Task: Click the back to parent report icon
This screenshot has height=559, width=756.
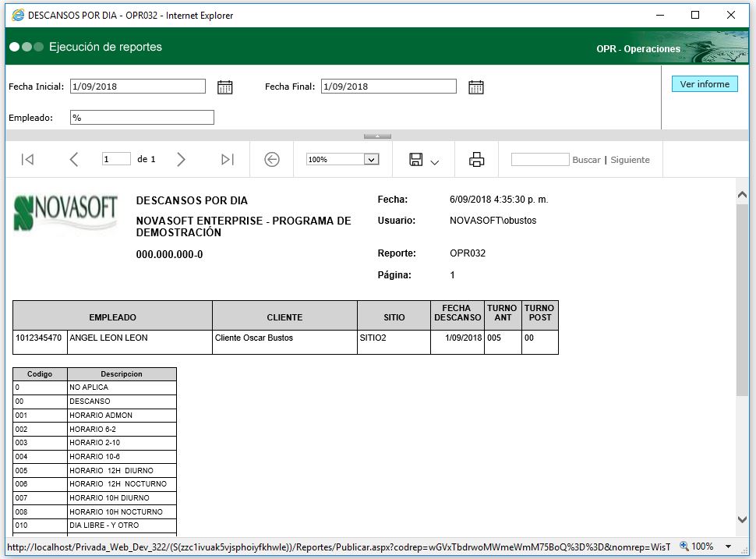Action: click(272, 160)
